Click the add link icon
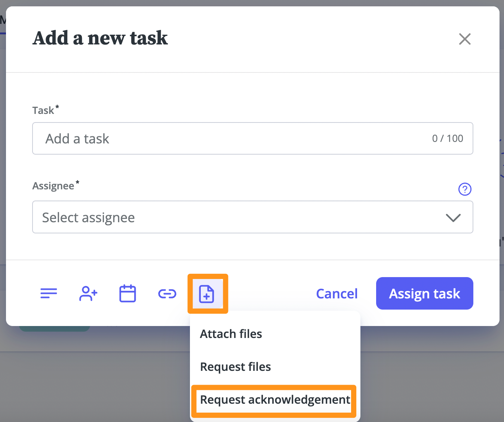This screenshot has height=422, width=504. tap(167, 294)
